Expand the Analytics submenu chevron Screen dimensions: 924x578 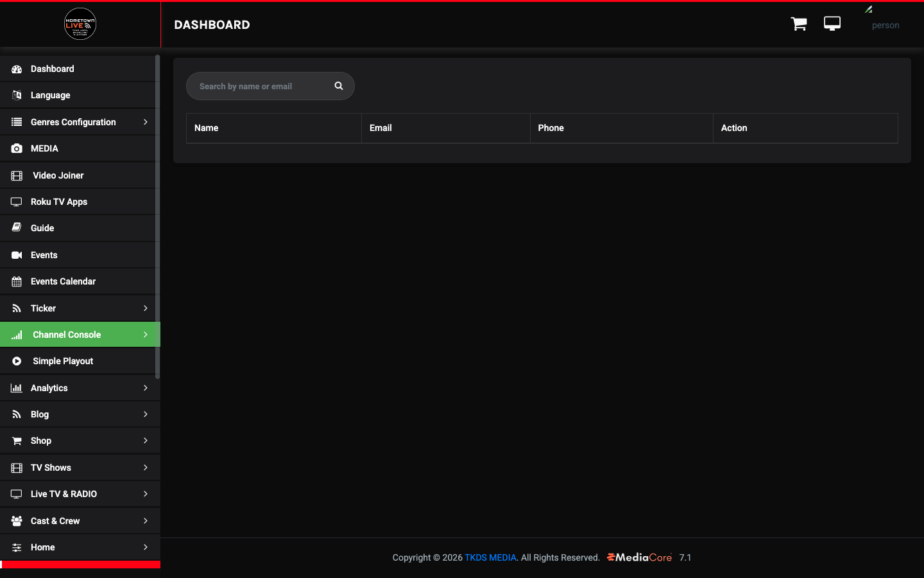[146, 388]
